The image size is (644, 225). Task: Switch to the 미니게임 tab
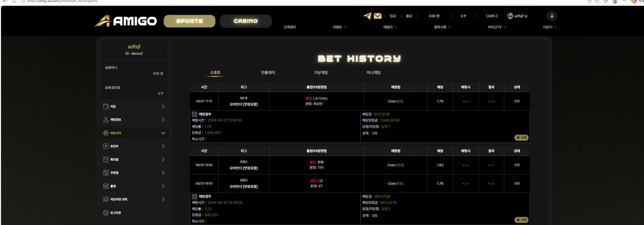(374, 72)
